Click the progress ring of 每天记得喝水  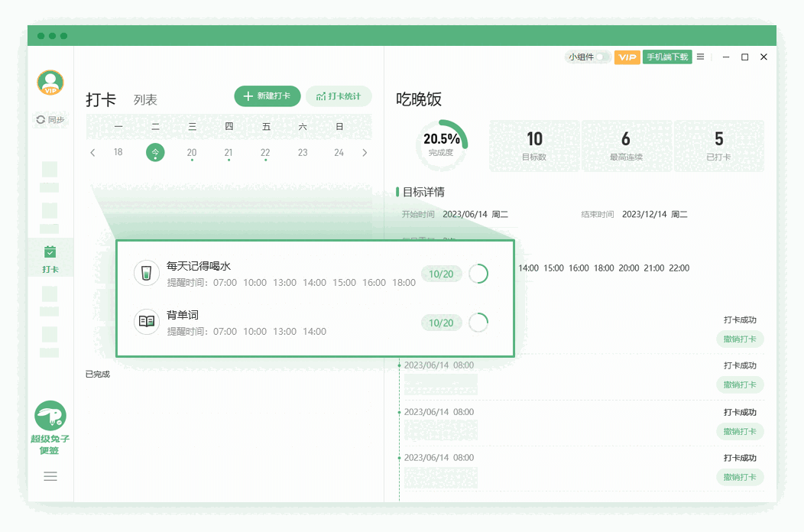click(478, 274)
